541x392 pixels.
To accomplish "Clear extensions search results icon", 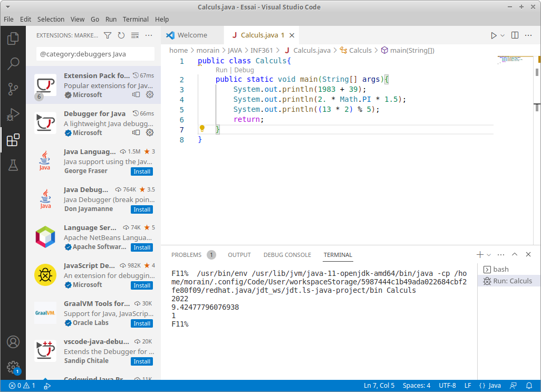I will 135,35.
